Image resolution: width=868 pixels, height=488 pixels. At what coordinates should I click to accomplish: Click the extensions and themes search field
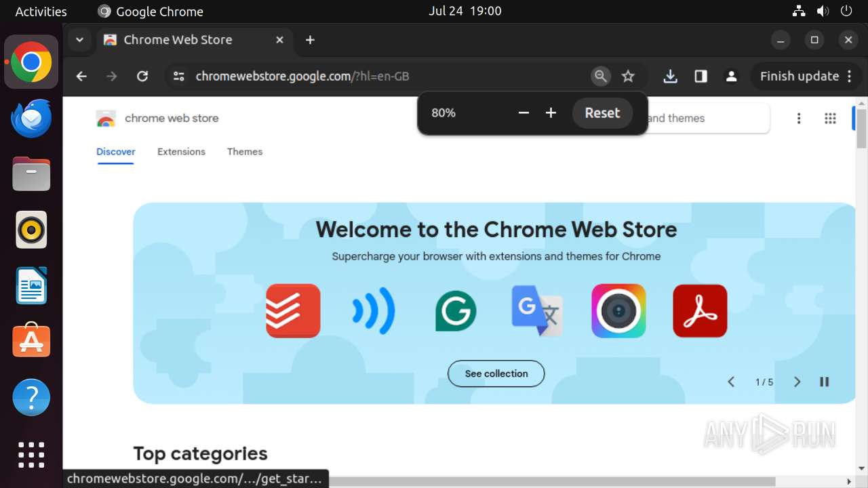708,118
